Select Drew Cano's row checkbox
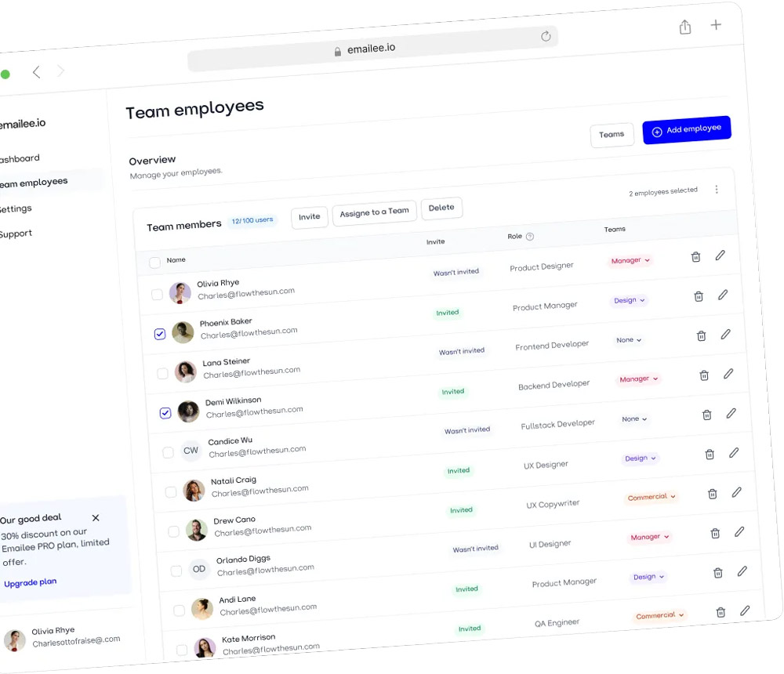Viewport: 784px width, 674px height. (x=173, y=531)
